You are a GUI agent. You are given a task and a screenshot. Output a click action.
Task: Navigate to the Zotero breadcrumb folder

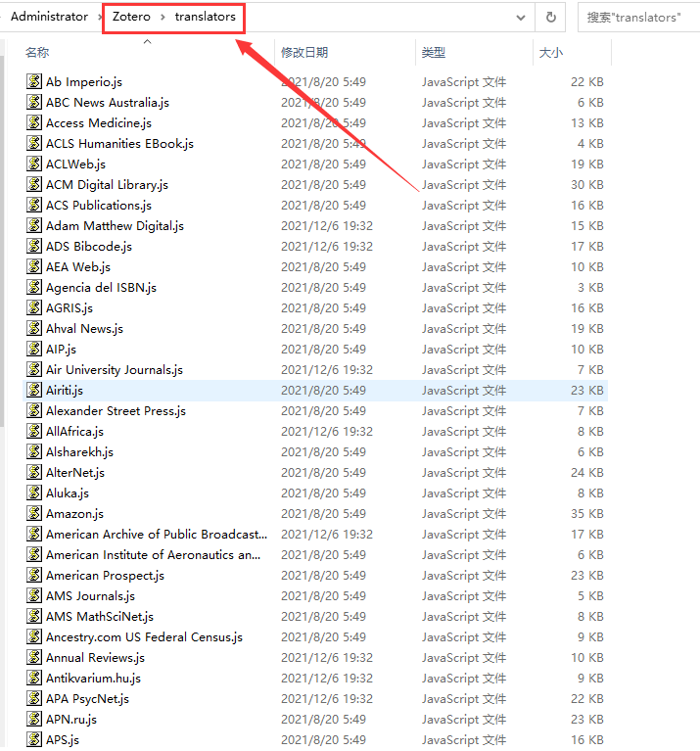tap(131, 17)
